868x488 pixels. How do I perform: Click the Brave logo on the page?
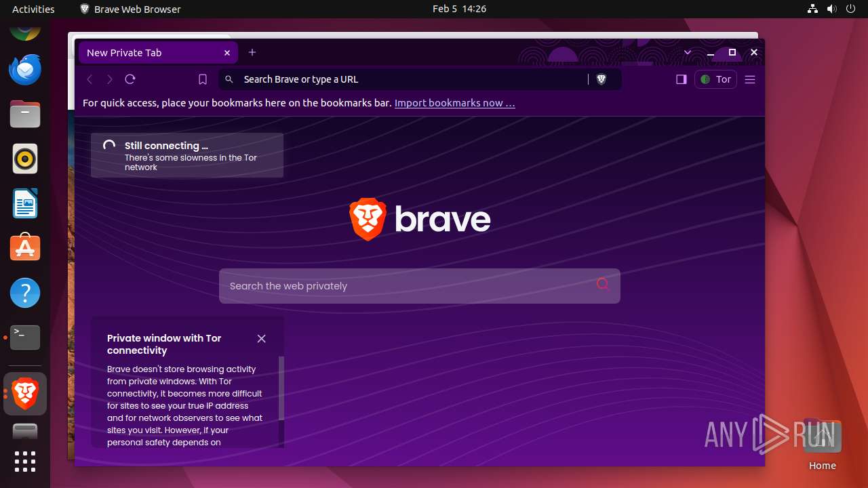tap(420, 220)
